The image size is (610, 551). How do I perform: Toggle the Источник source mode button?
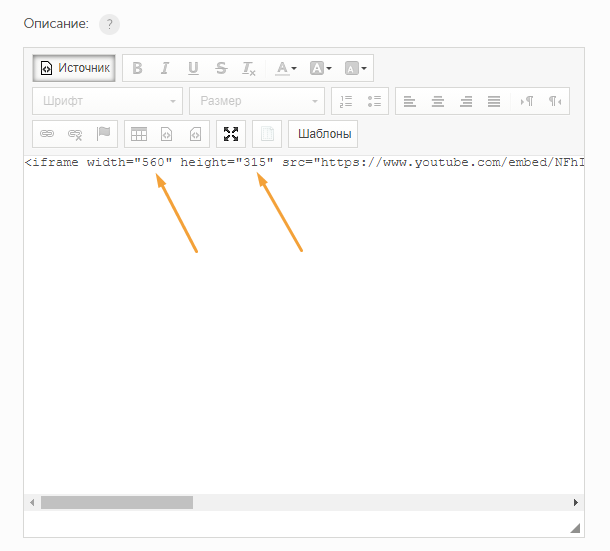74,68
